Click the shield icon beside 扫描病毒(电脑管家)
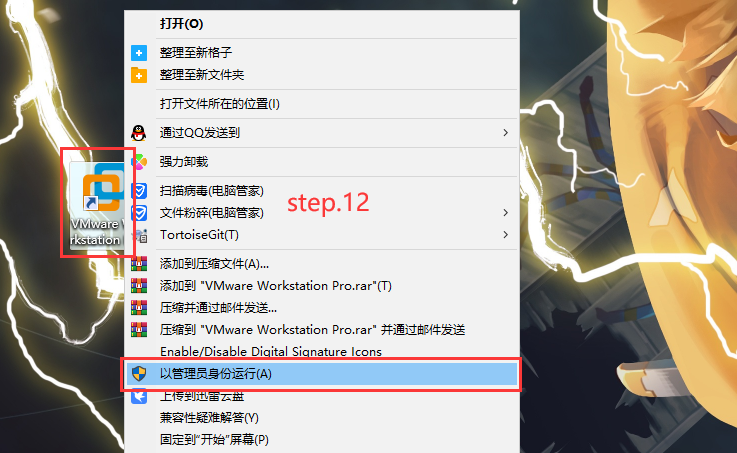The width and height of the screenshot is (737, 453). [140, 191]
